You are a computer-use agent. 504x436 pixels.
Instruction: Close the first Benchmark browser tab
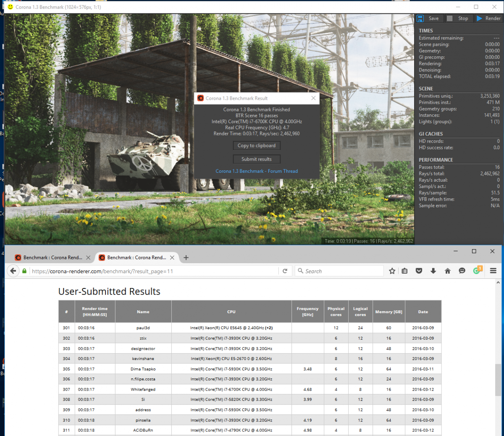click(88, 258)
